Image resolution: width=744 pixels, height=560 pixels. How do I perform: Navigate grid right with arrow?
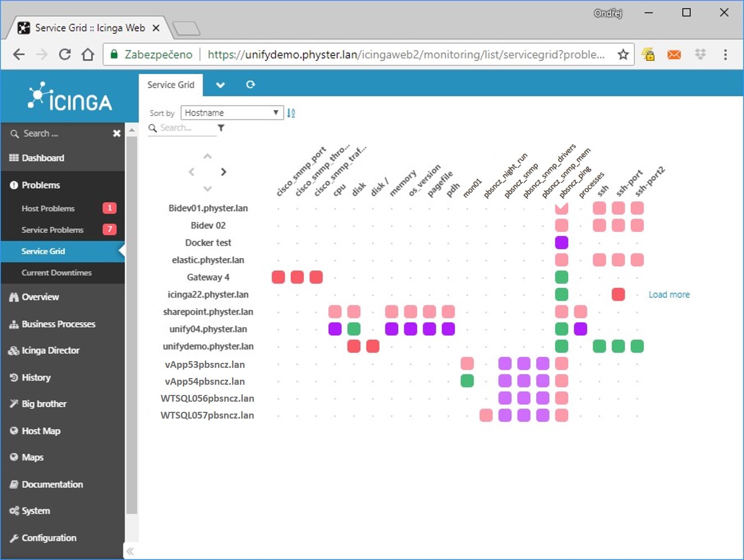(224, 172)
